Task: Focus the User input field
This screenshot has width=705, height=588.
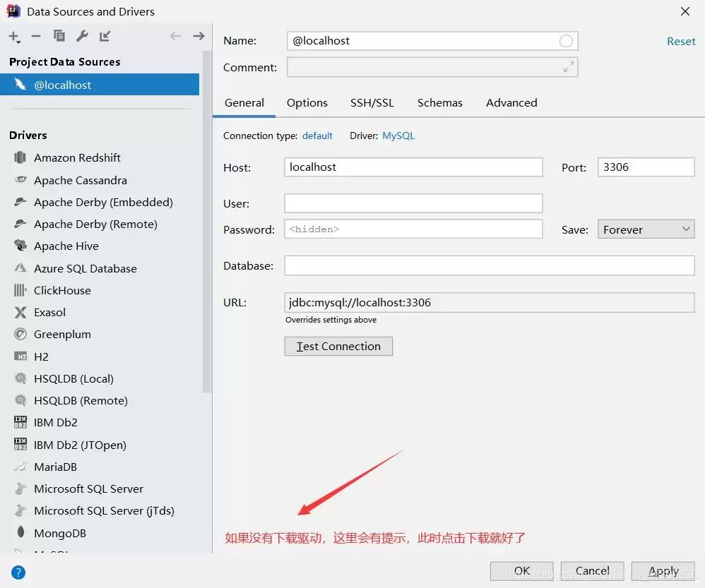Action: coord(413,203)
